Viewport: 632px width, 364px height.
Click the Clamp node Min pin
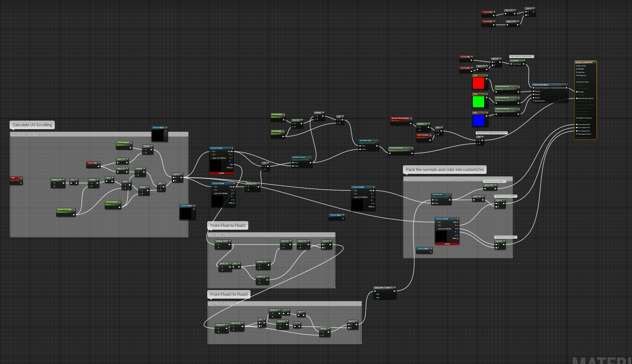[x=375, y=294]
